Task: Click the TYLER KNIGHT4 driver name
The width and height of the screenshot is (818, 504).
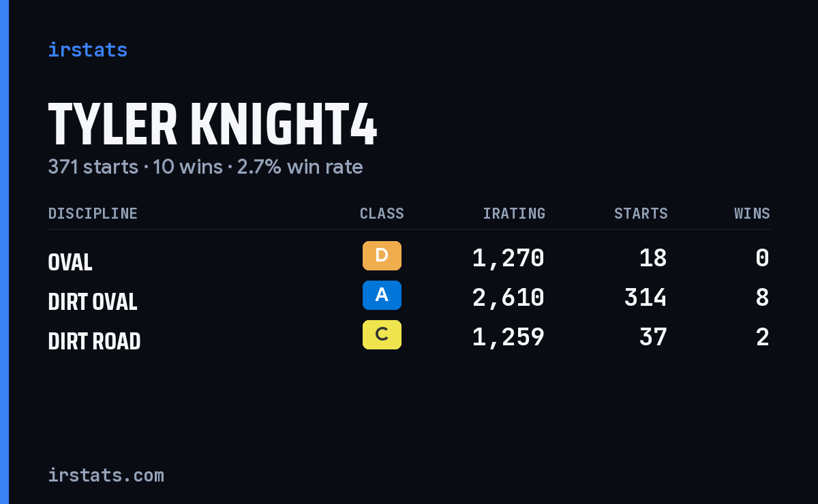Action: point(213,124)
